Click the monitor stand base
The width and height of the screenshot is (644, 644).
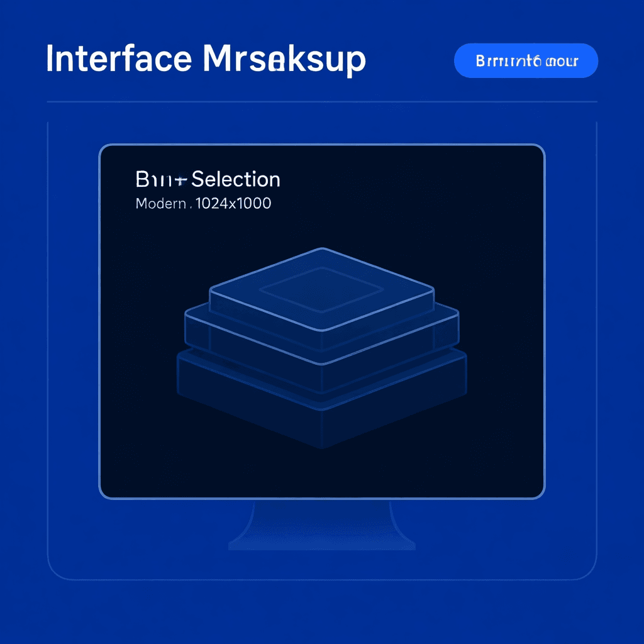[x=321, y=542]
